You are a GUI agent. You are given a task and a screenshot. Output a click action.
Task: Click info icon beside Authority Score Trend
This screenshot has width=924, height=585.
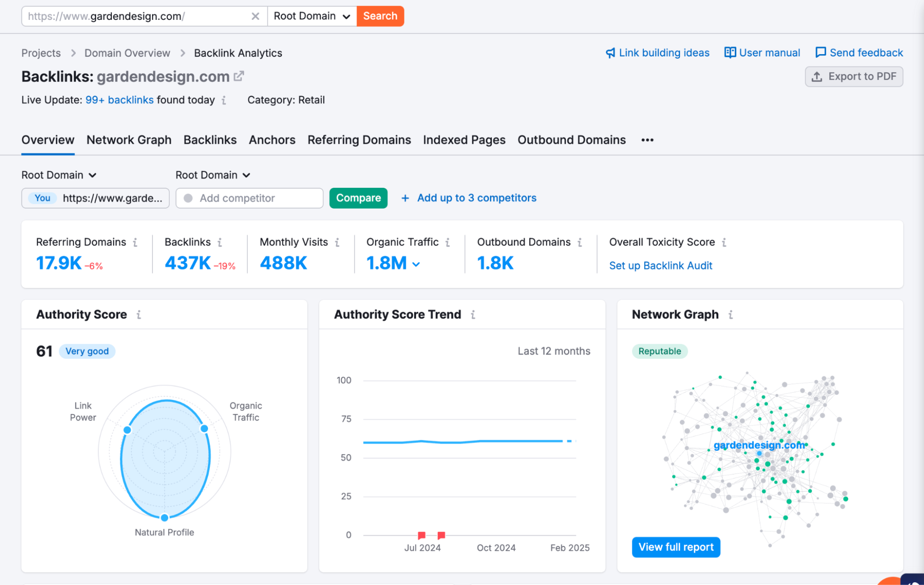coord(473,315)
